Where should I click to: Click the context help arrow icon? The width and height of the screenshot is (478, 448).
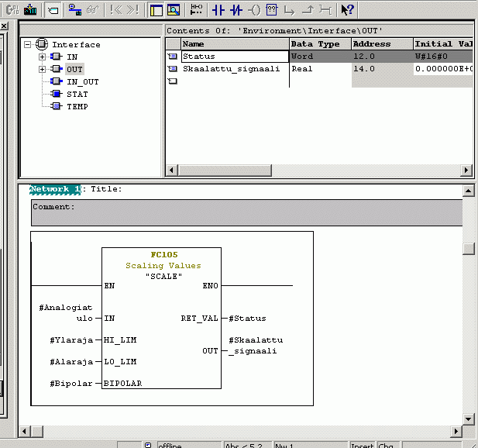(x=348, y=10)
